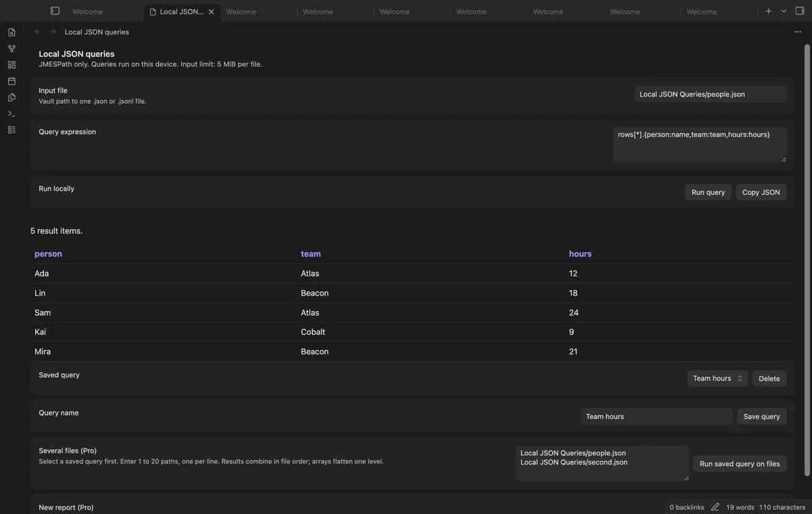Navigate forward with the right arrow
812x514 pixels.
click(53, 32)
